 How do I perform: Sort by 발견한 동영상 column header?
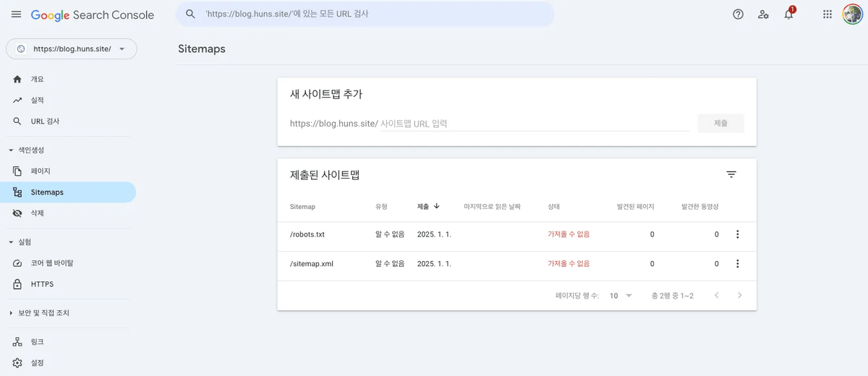[700, 207]
